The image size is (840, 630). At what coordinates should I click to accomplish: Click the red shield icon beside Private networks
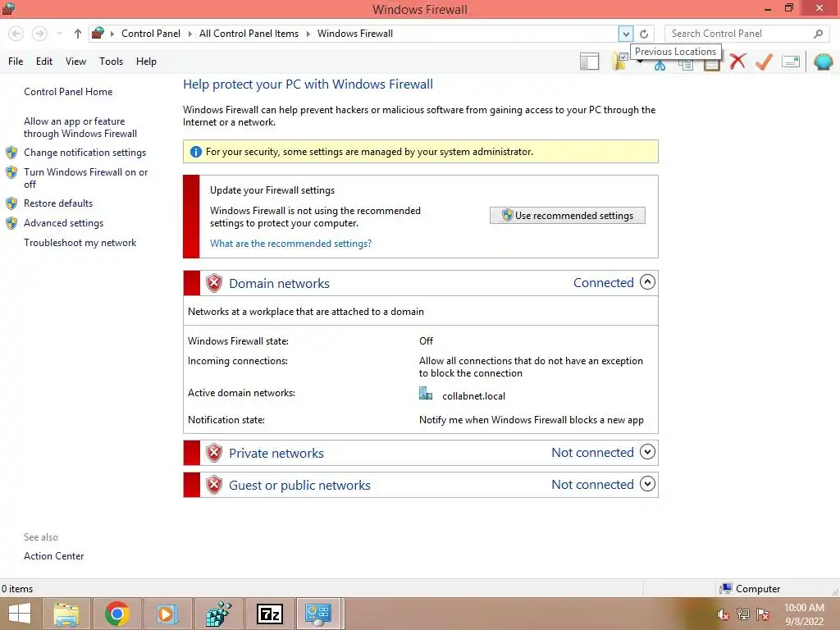(214, 453)
